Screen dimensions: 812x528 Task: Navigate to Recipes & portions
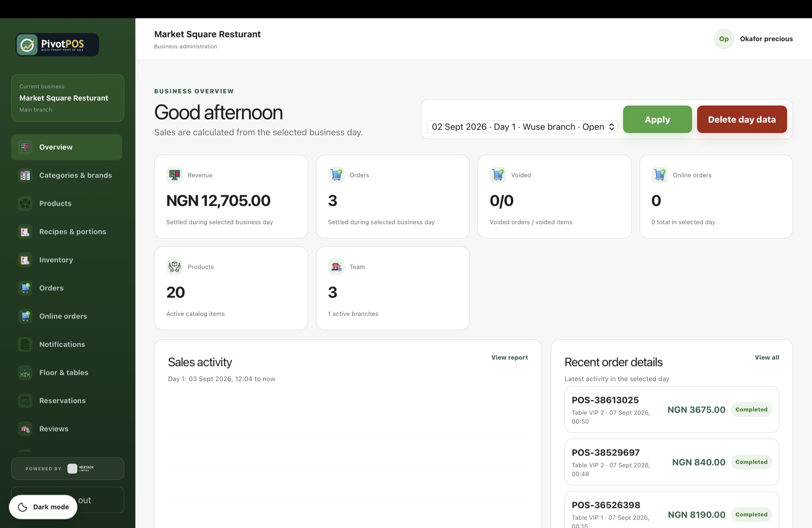(66, 232)
